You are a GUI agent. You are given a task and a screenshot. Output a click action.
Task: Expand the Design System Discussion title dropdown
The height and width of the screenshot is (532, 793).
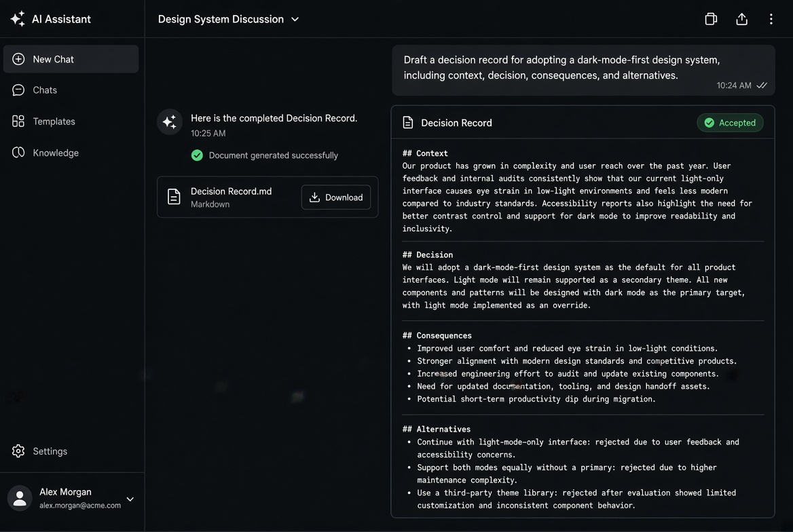pyautogui.click(x=295, y=19)
